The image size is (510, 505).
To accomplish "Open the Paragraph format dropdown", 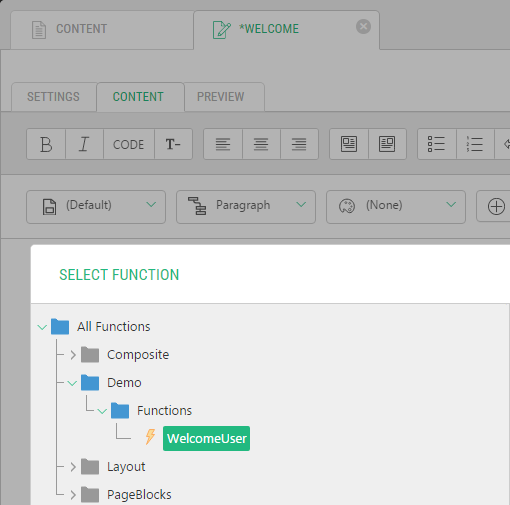I will [246, 207].
